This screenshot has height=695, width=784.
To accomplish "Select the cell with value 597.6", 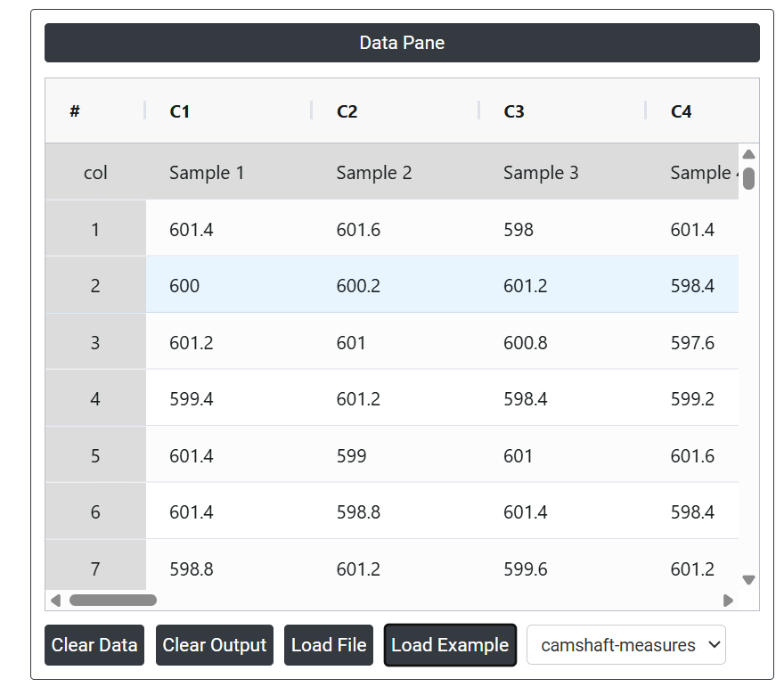I will click(x=692, y=343).
